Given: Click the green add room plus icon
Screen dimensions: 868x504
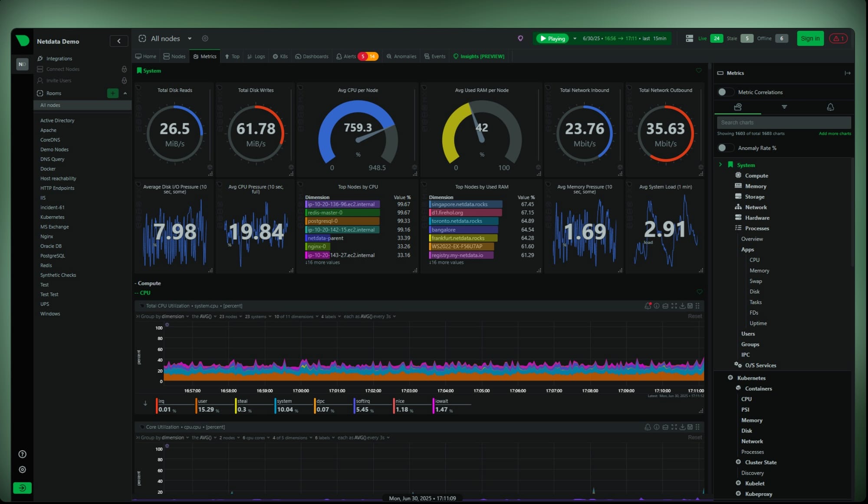Looking at the screenshot, I should (112, 93).
